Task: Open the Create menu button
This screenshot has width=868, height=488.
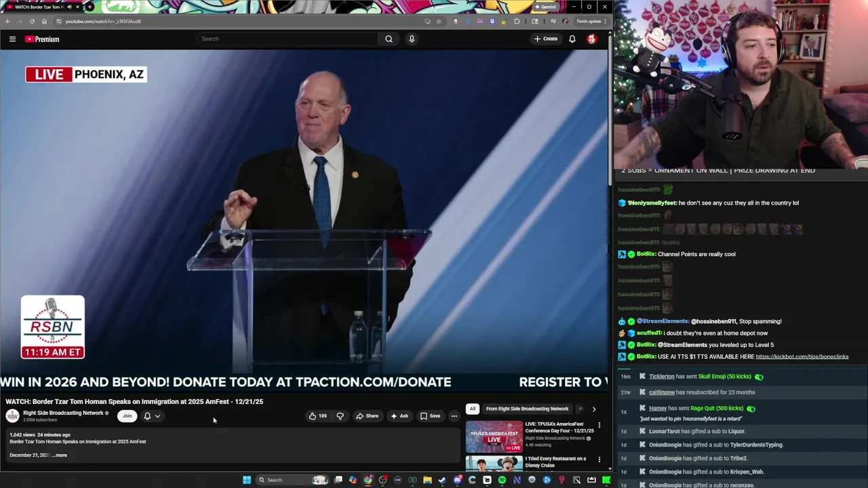Action: 545,39
